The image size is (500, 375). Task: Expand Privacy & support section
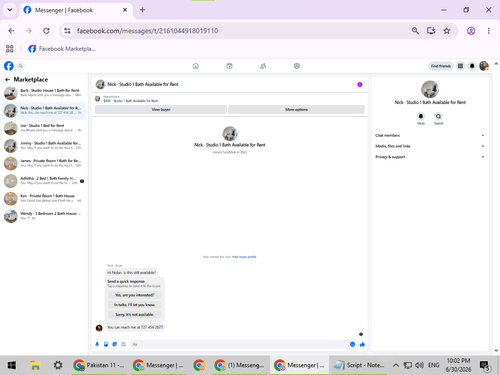pyautogui.click(x=430, y=157)
